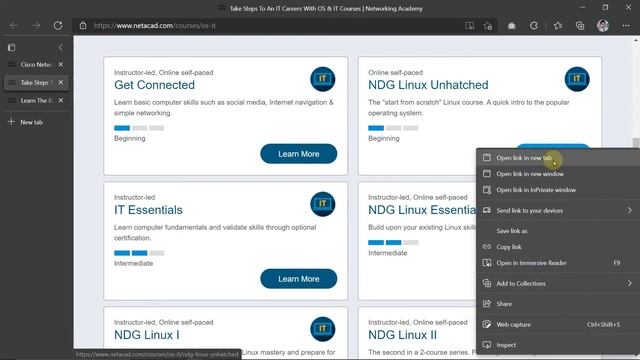Open the NDG Linux II course title
640x360 pixels.
click(402, 335)
